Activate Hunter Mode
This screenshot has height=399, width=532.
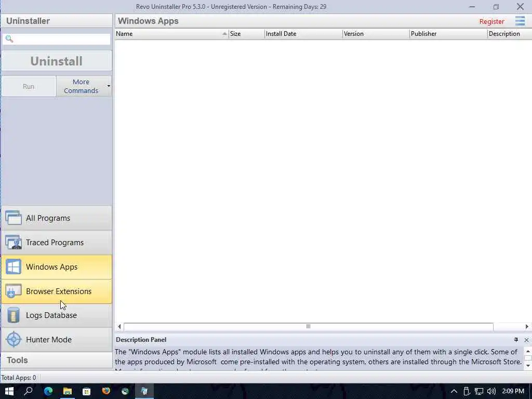click(x=56, y=339)
